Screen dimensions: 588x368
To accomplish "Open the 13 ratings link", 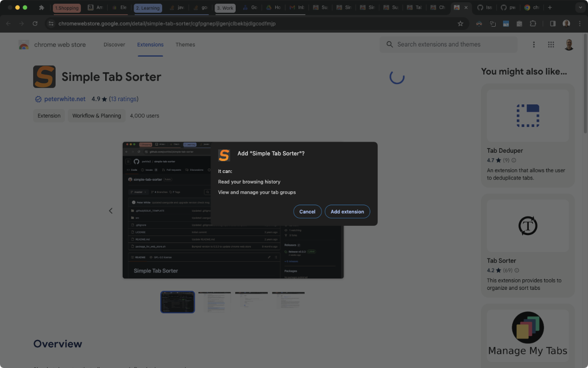I will point(124,99).
